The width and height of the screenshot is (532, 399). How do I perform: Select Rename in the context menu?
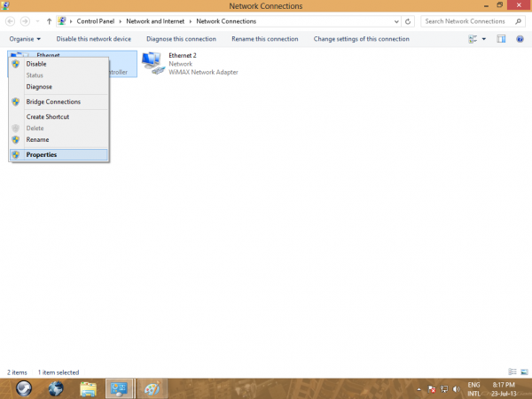coord(59,140)
